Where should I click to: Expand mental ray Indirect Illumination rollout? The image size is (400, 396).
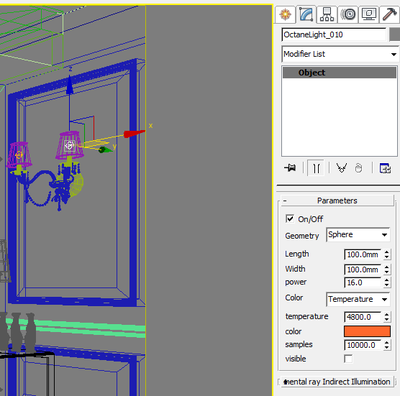pyautogui.click(x=337, y=382)
